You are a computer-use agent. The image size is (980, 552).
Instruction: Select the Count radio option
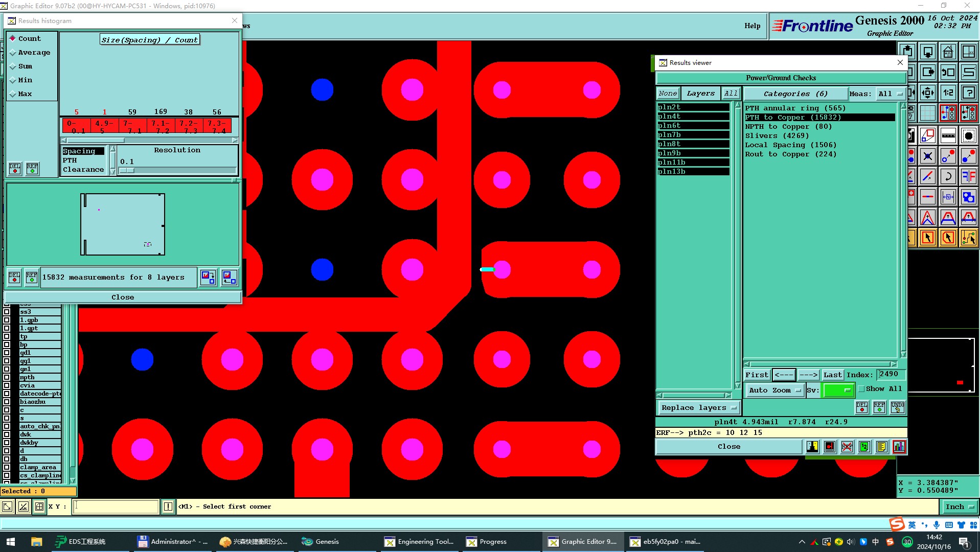[25, 38]
